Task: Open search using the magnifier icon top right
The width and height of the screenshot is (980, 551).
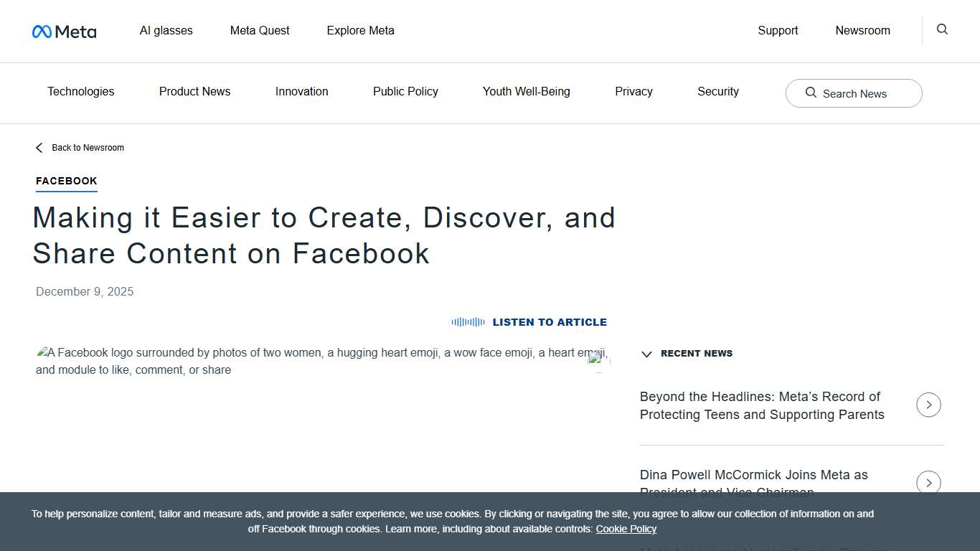Action: pyautogui.click(x=941, y=29)
